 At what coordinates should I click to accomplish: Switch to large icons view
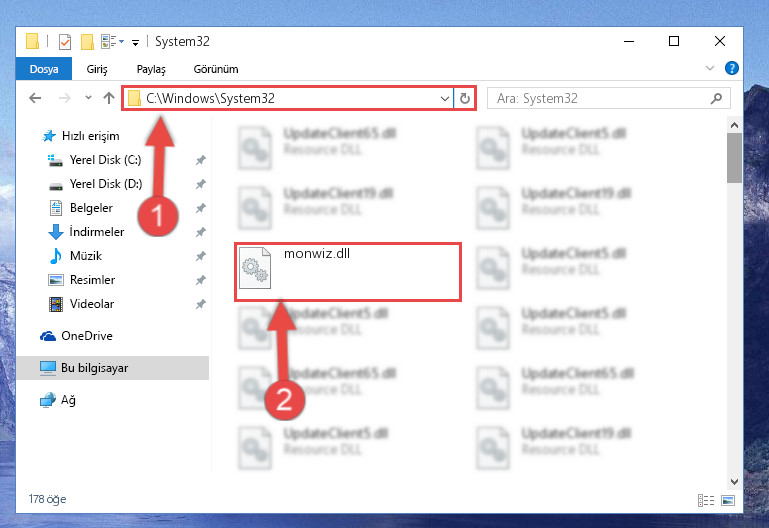[728, 501]
